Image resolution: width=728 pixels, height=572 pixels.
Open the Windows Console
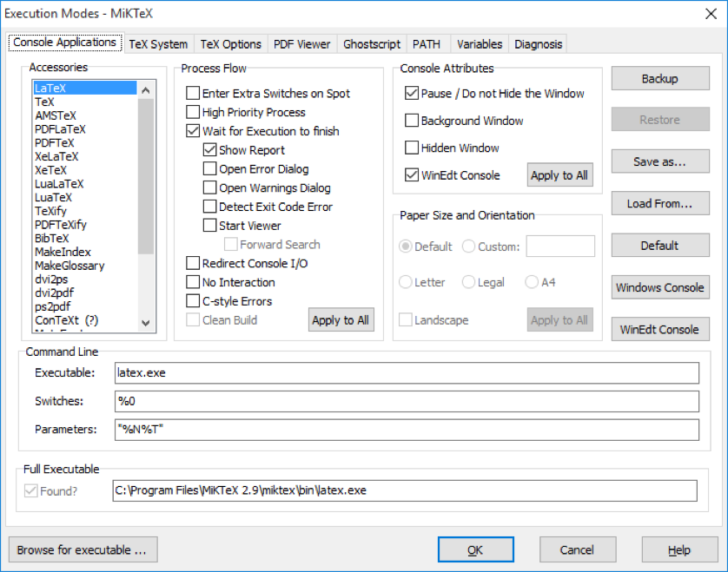pyautogui.click(x=659, y=287)
